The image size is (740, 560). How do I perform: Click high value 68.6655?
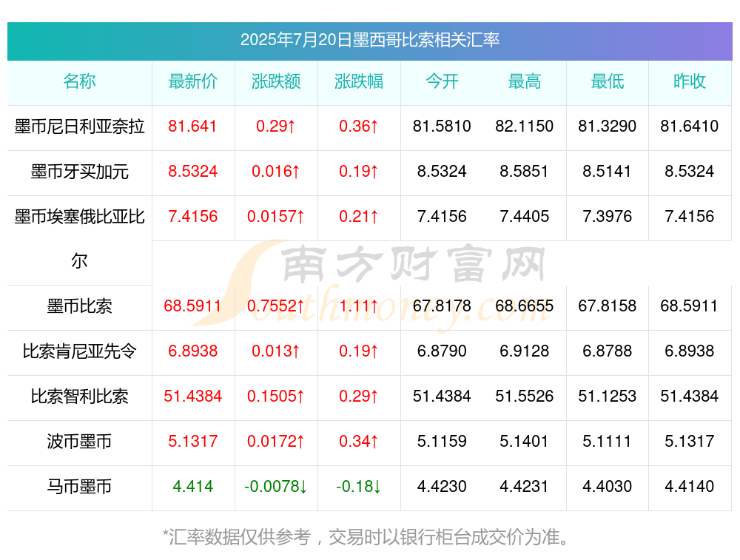click(525, 306)
